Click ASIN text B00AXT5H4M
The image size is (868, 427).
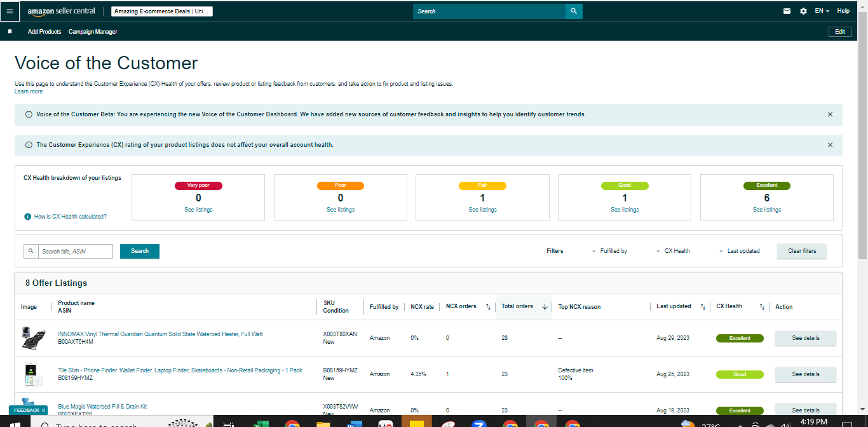(x=76, y=342)
